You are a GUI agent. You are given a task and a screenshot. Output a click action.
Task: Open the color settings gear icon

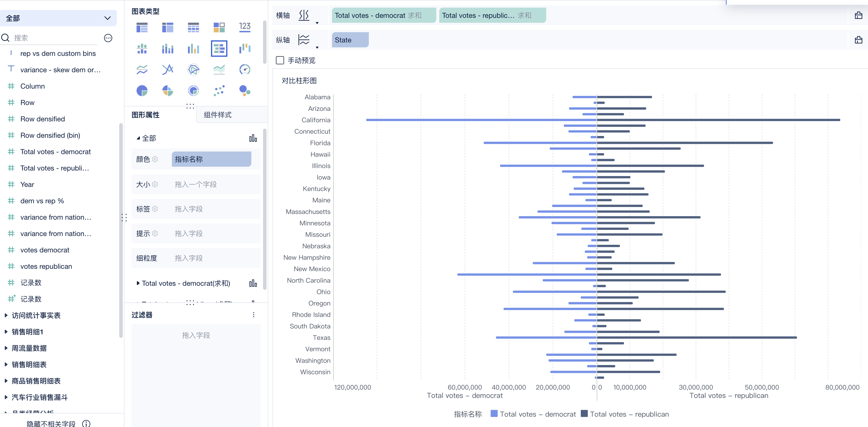point(155,159)
